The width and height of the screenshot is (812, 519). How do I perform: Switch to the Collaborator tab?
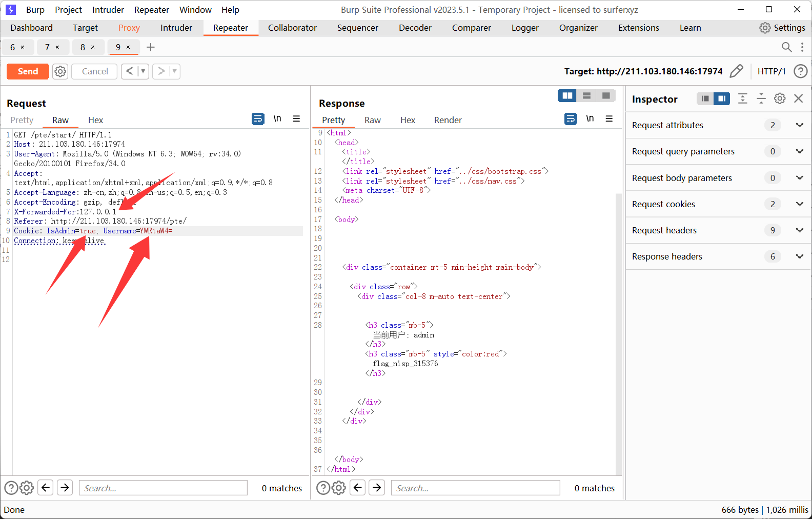point(292,28)
